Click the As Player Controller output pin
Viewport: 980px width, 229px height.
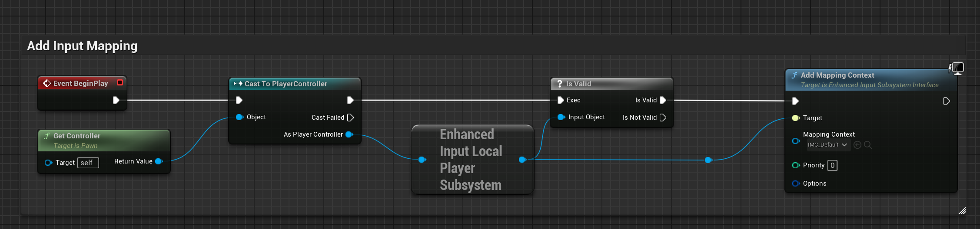[x=349, y=134]
